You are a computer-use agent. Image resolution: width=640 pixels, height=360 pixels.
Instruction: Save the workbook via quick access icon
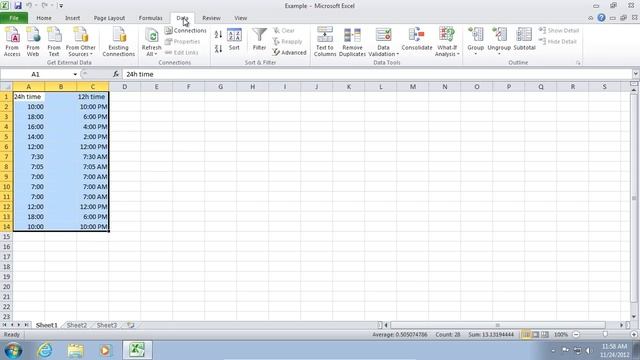(18, 6)
